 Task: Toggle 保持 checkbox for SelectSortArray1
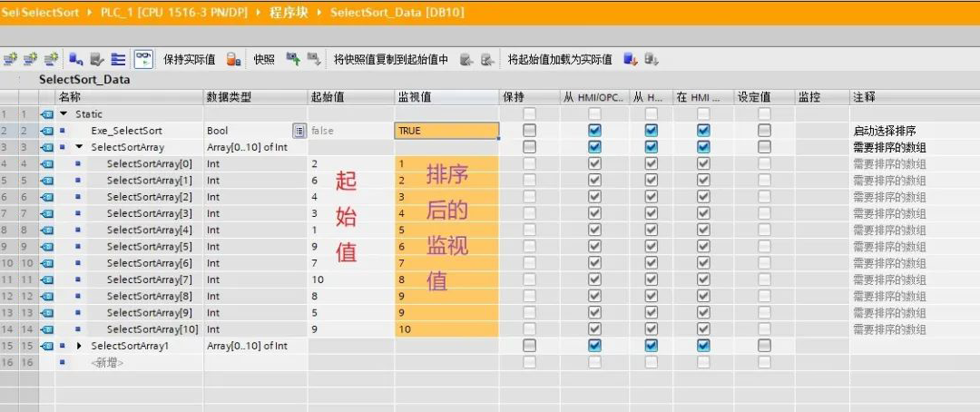tap(529, 345)
